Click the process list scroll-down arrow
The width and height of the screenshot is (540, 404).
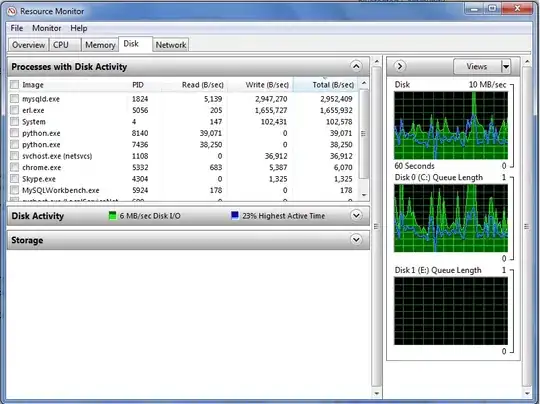coord(364,195)
